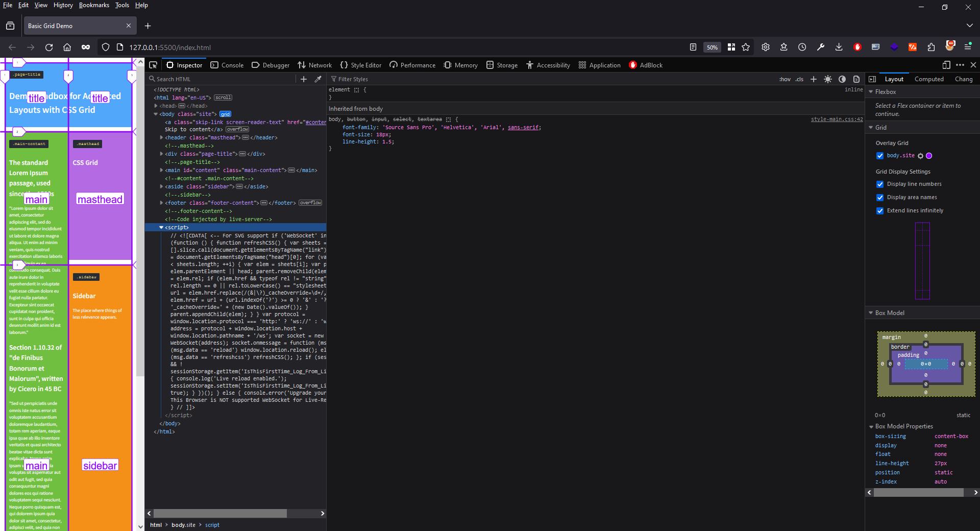Select html in the breadcrumb
Viewport: 980px width, 531px height.
(156, 525)
